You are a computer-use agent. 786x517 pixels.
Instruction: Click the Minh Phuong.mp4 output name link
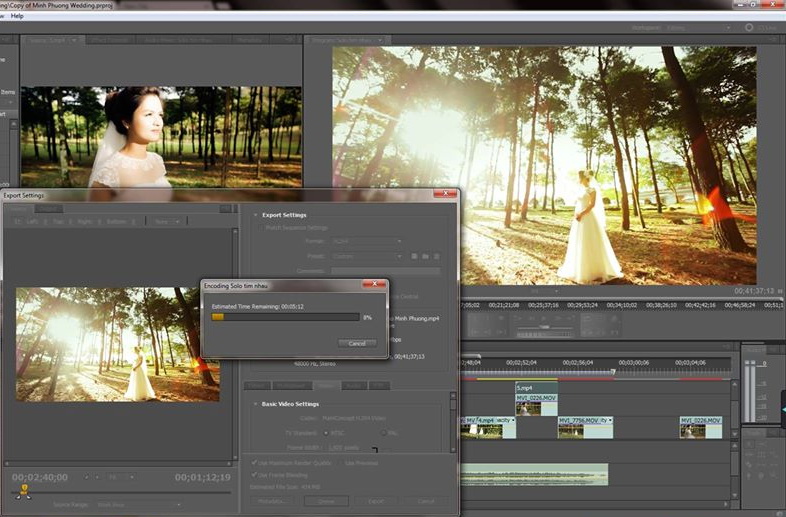pyautogui.click(x=417, y=318)
